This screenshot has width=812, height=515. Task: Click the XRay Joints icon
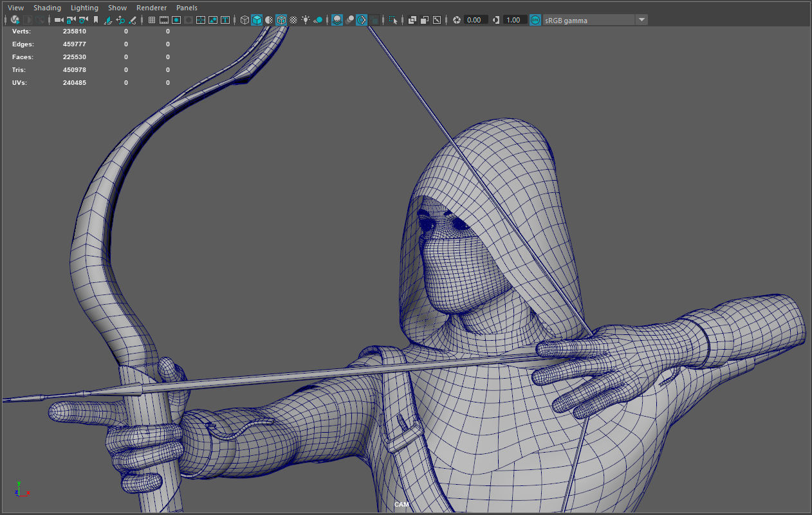tap(436, 20)
